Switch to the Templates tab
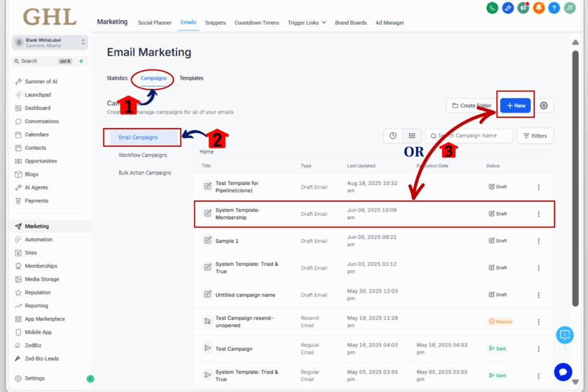The image size is (588, 392). click(191, 78)
